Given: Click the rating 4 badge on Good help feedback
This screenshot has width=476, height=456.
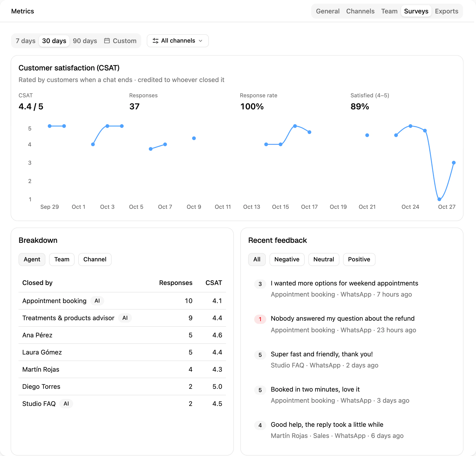Looking at the screenshot, I should coord(260,425).
